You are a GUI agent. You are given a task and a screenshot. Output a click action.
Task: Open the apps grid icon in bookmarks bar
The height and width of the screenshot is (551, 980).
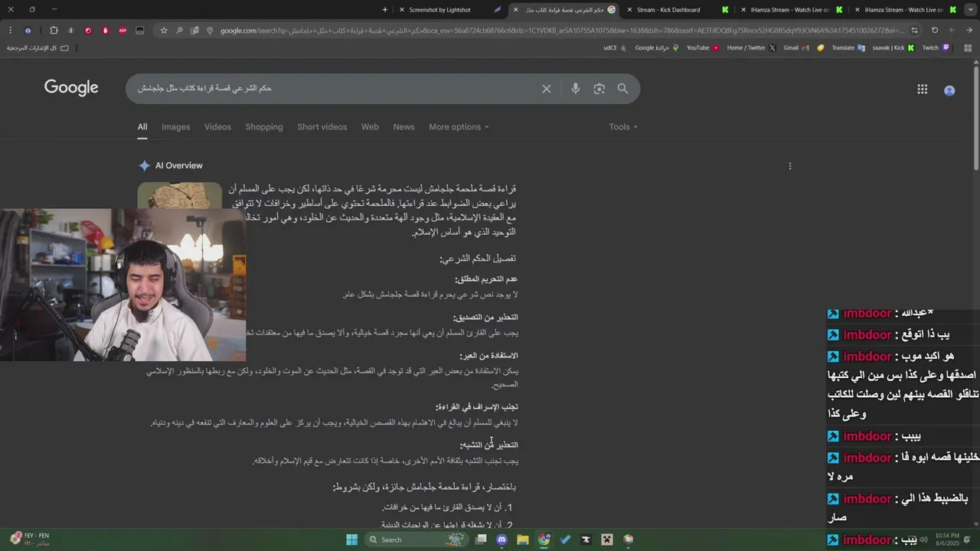(968, 47)
